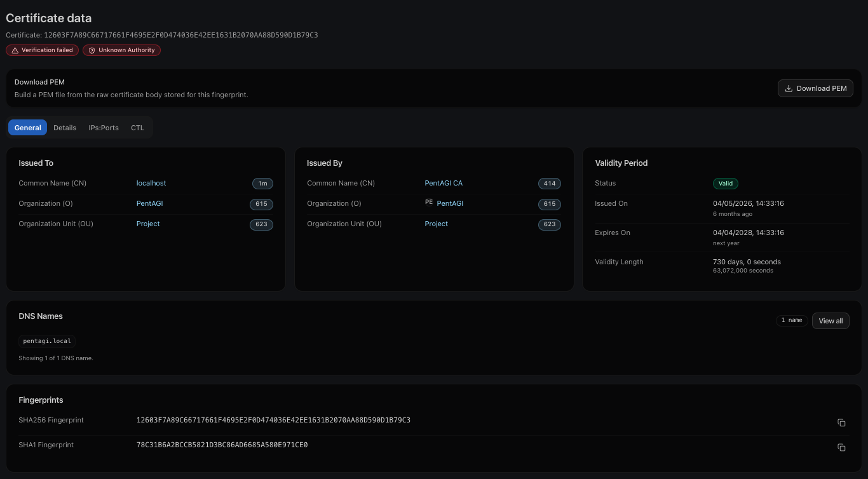Select the certificate hash under the page title

pyautogui.click(x=180, y=35)
